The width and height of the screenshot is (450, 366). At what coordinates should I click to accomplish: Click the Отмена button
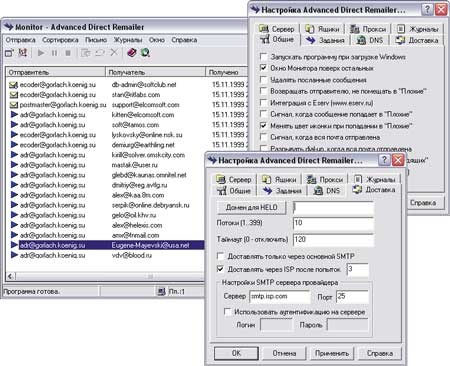tap(284, 353)
